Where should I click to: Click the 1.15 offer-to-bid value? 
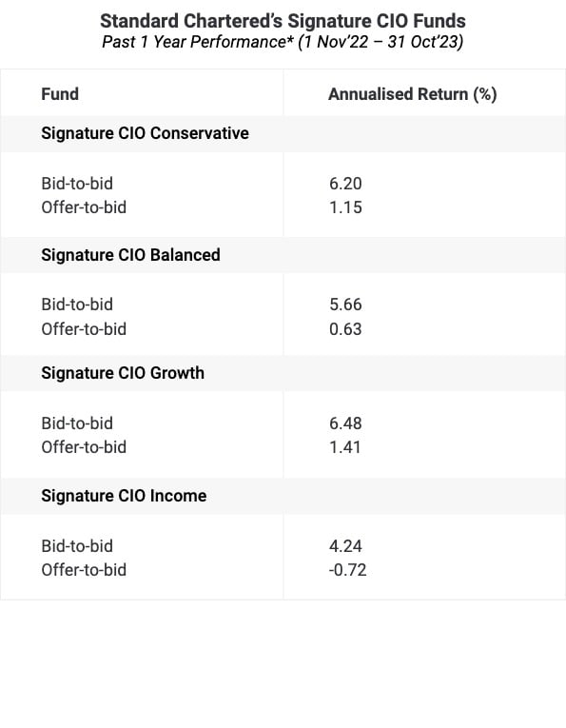click(x=345, y=207)
